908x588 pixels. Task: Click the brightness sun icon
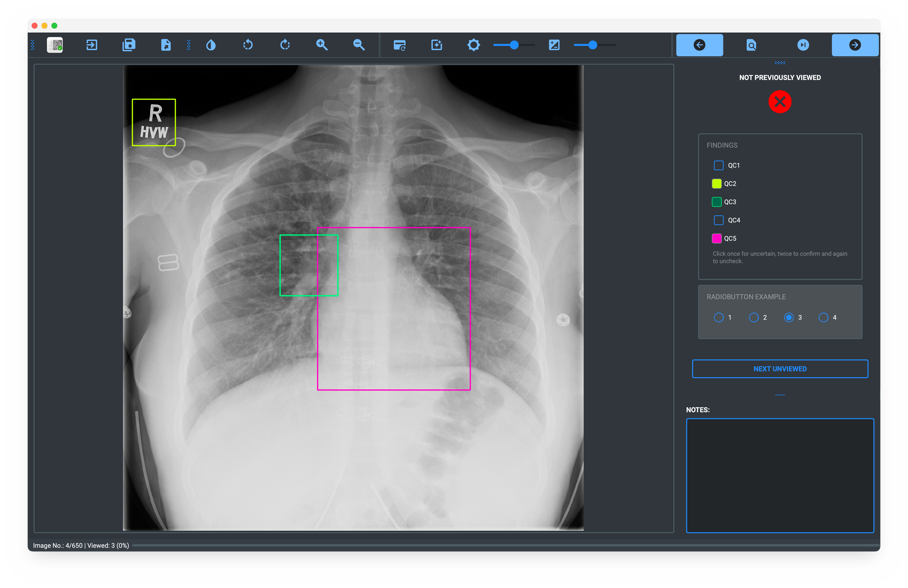coord(474,45)
